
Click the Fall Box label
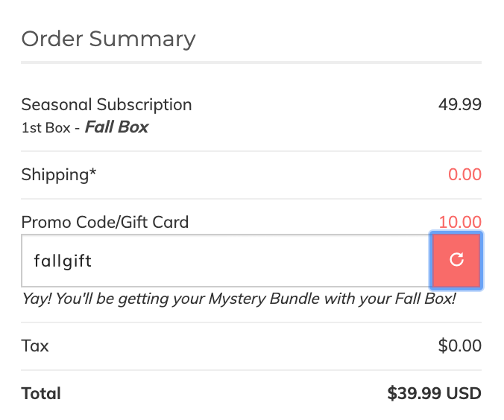[x=116, y=127]
